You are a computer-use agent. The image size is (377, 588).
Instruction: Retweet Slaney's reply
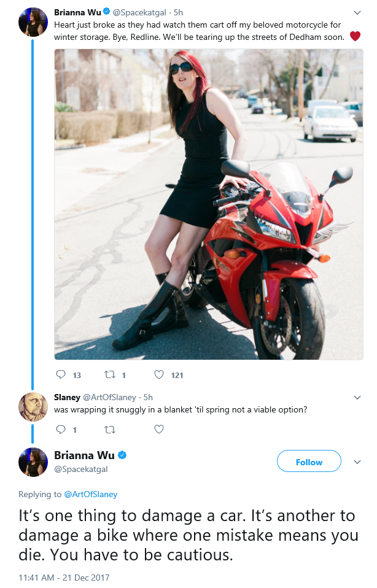(x=109, y=430)
